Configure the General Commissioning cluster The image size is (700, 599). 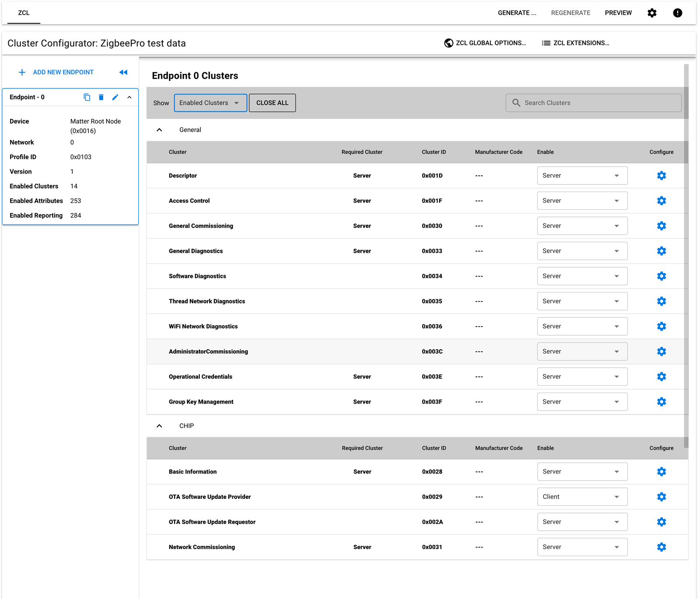661,226
